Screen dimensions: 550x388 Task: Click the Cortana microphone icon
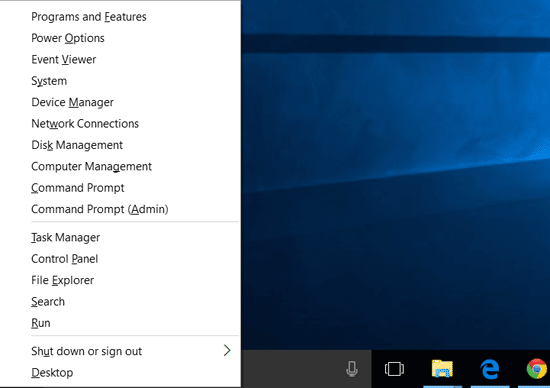click(x=352, y=369)
